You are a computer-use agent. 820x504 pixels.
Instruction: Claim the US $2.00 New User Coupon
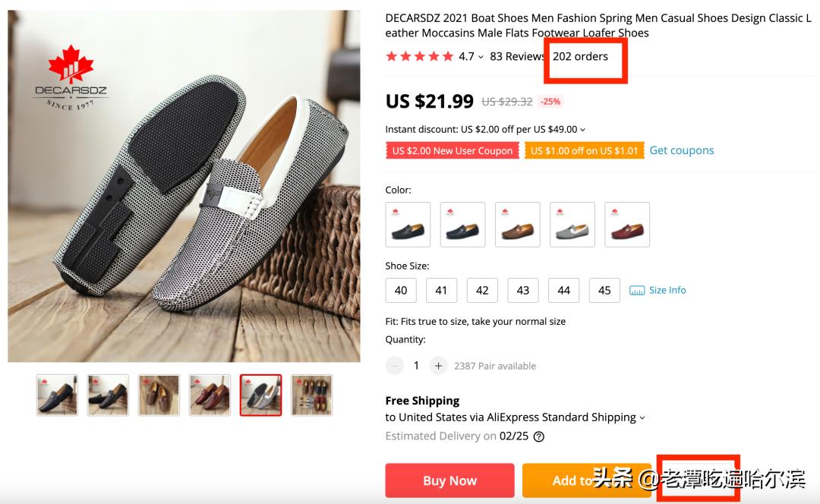453,151
